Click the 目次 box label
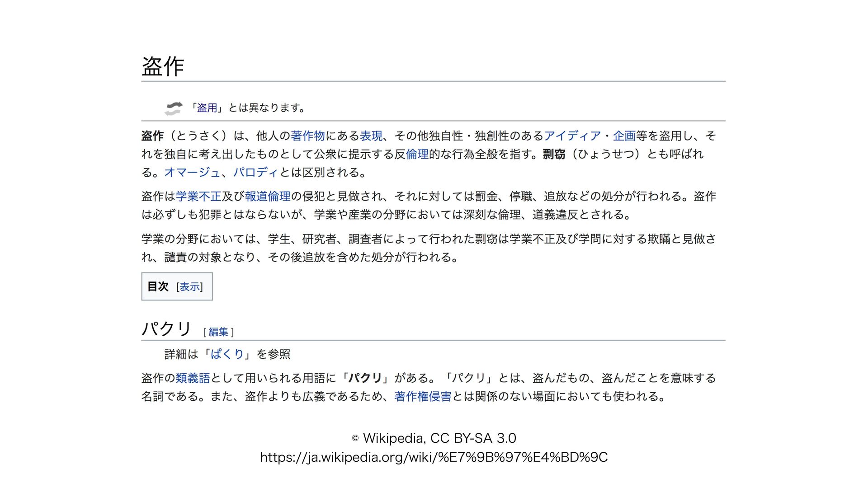This screenshot has width=868, height=488. coord(158,287)
